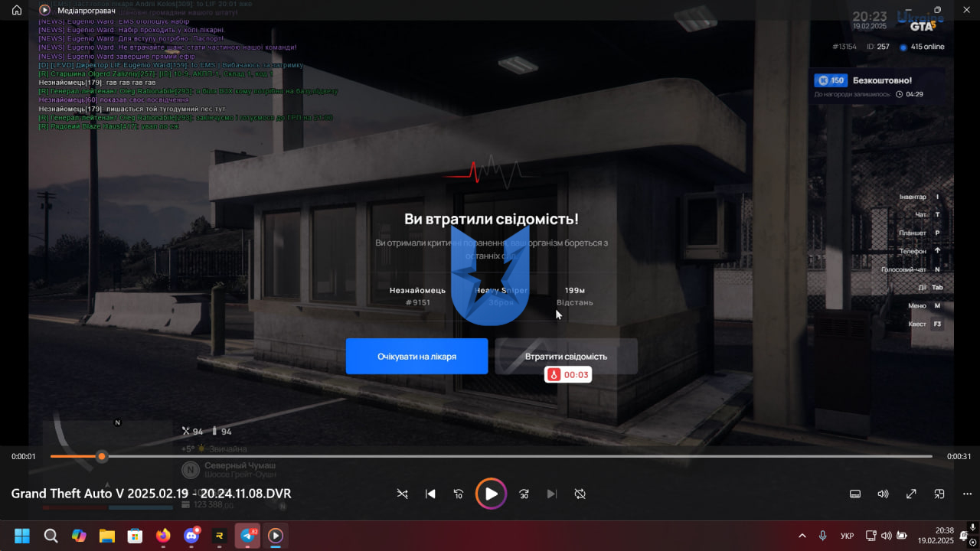This screenshot has height=551, width=980.
Task: Click the Інвентар I key hint
Action: coord(921,197)
